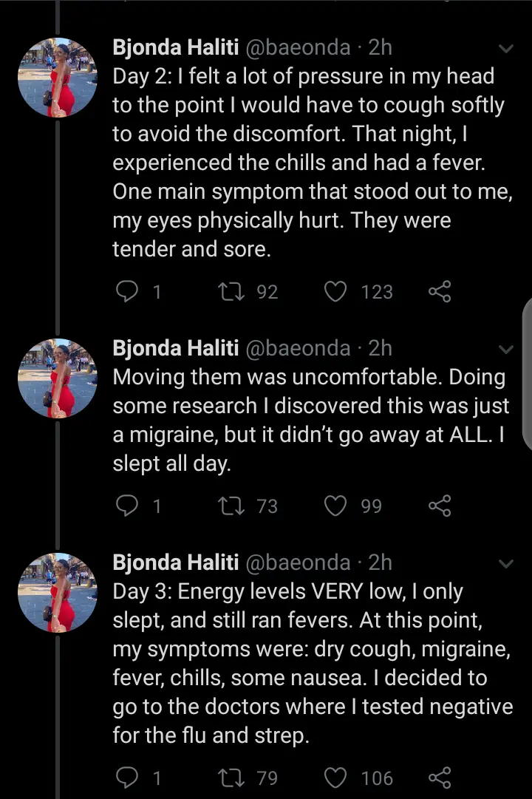Reply to the 'Moving them was uncomfortable' tweet
This screenshot has height=799, width=532.
tap(127, 506)
